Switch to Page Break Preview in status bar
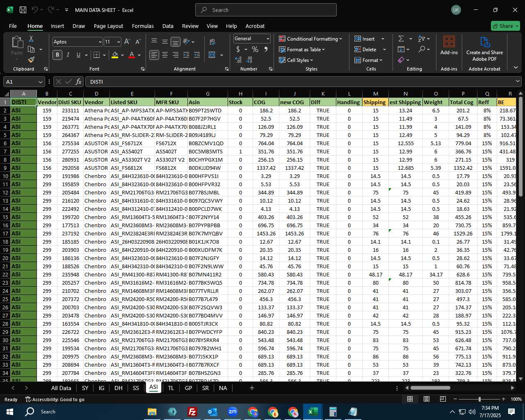525x420 pixels. click(x=443, y=399)
